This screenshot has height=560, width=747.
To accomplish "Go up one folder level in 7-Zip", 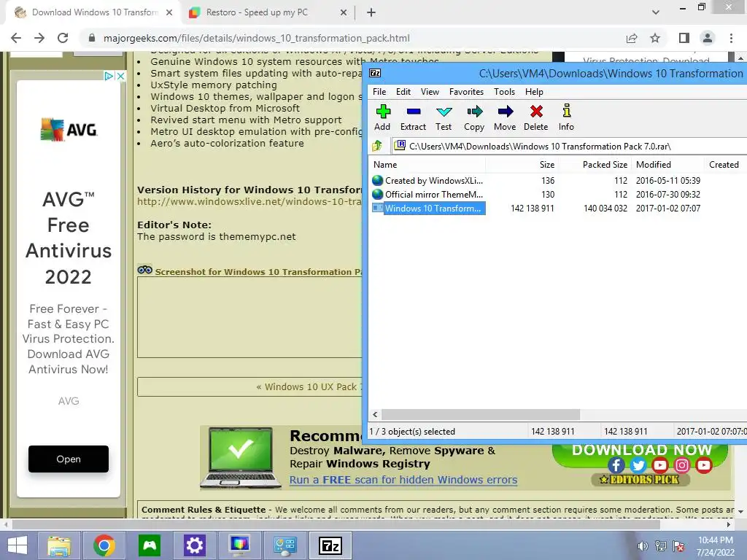I will point(377,146).
